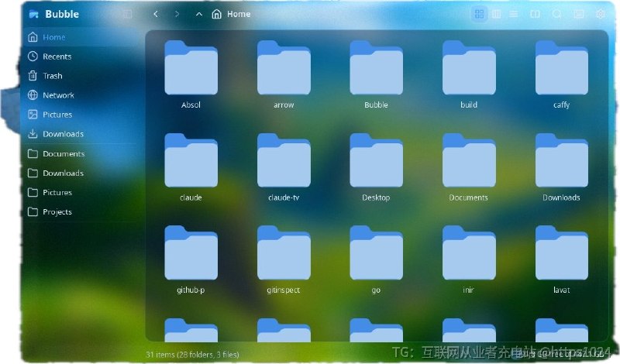Viewport: 620px width, 364px height.
Task: Switch to grid icon view
Action: click(479, 14)
